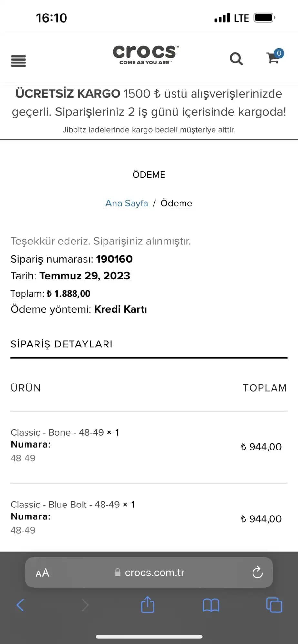
Task: Tap the cart item count badge
Action: pos(279,53)
